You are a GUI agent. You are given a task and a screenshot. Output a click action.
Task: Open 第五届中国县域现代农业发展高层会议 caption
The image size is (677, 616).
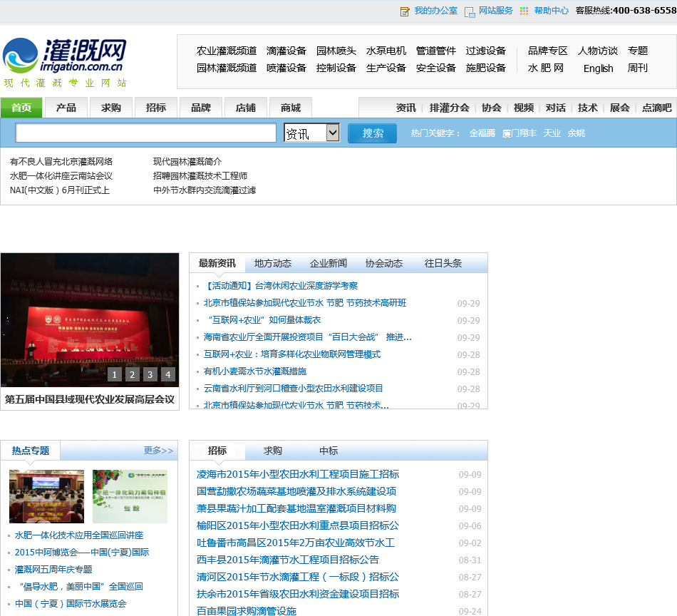[x=90, y=399]
